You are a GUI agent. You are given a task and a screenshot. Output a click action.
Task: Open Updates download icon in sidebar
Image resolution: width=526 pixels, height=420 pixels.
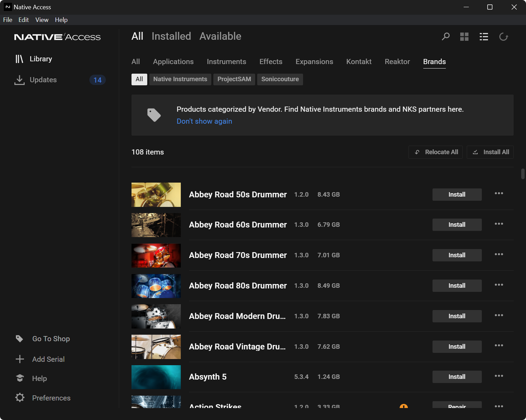20,80
